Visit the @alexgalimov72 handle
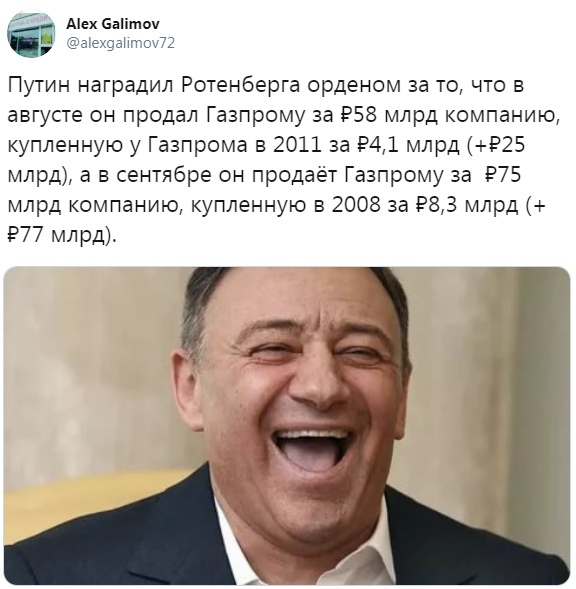Viewport: 576px width, 589px height. tap(120, 43)
